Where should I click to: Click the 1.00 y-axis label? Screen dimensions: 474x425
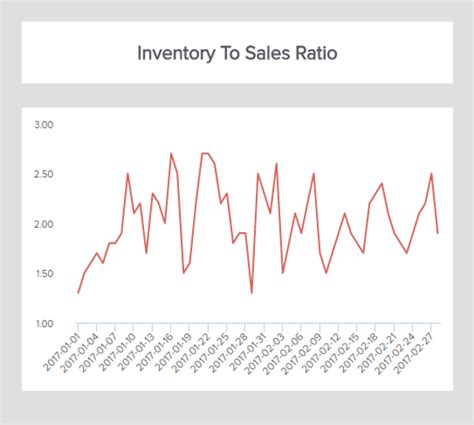44,324
